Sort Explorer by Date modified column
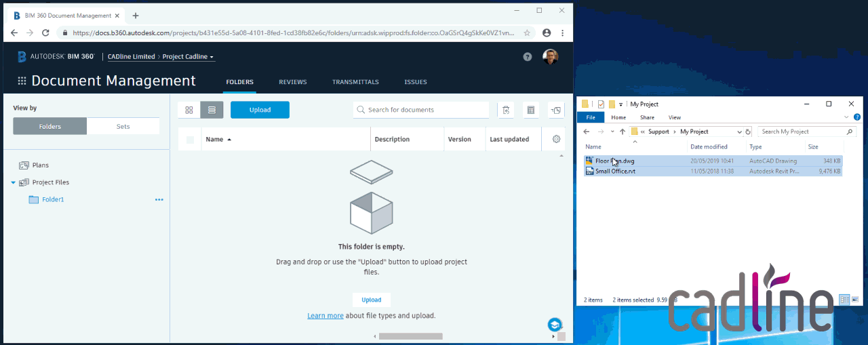868x345 pixels. [709, 146]
